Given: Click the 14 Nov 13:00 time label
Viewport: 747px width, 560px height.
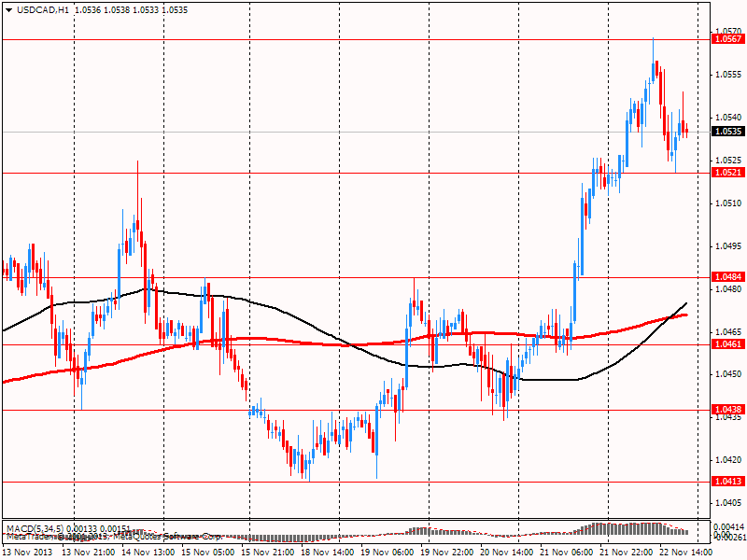Looking at the screenshot, I should tap(148, 553).
